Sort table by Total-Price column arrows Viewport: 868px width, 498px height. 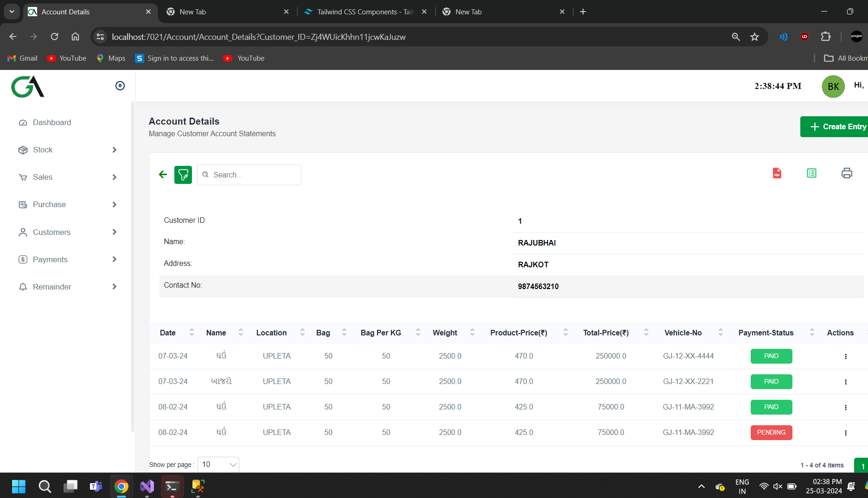pos(646,333)
